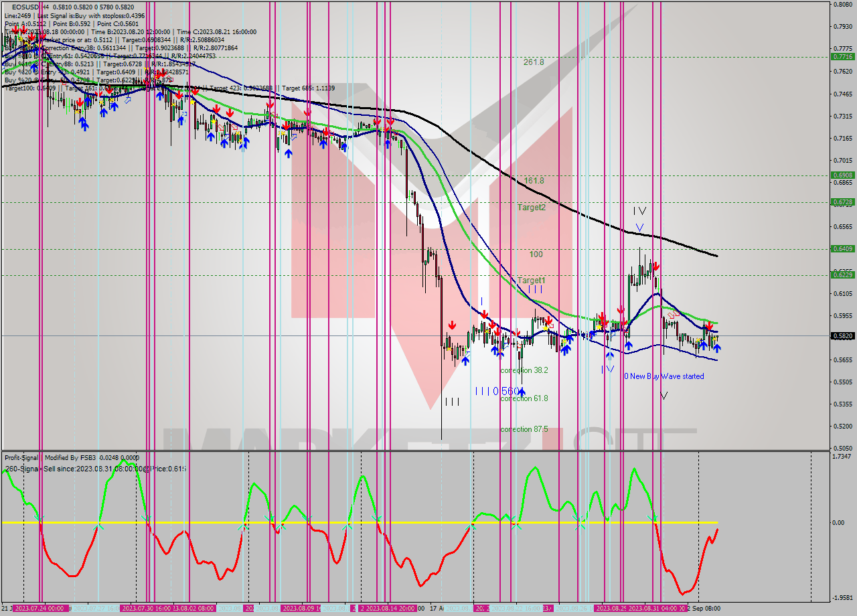857x616 pixels.
Task: Click the 2023.08.31 04:00 time marker
Action: click(655, 609)
